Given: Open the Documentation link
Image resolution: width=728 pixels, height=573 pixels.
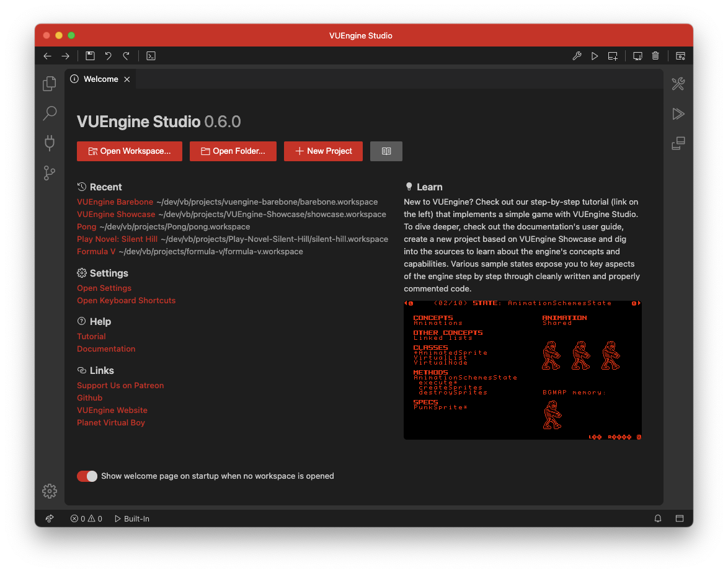Looking at the screenshot, I should point(106,349).
